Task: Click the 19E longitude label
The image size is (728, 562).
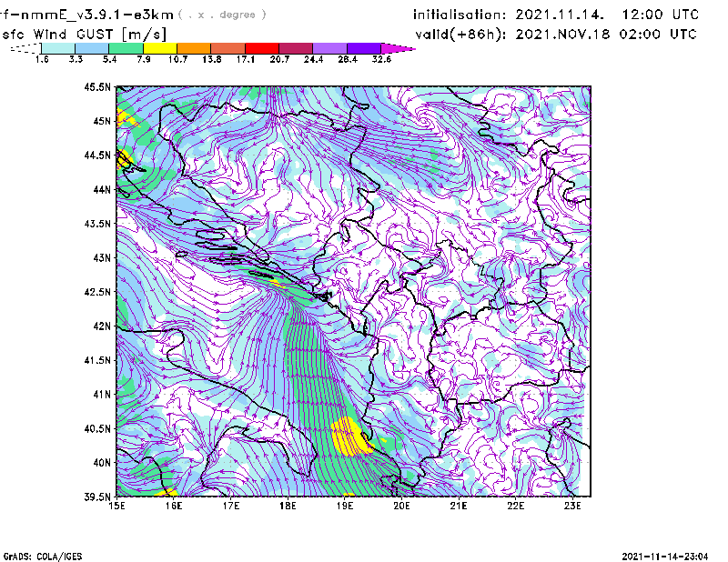Action: click(x=345, y=506)
